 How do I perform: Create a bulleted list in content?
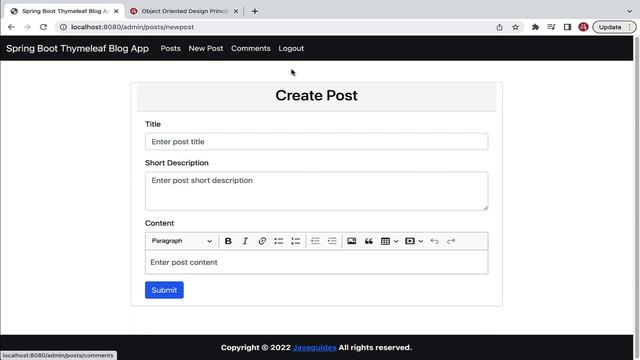[279, 241]
